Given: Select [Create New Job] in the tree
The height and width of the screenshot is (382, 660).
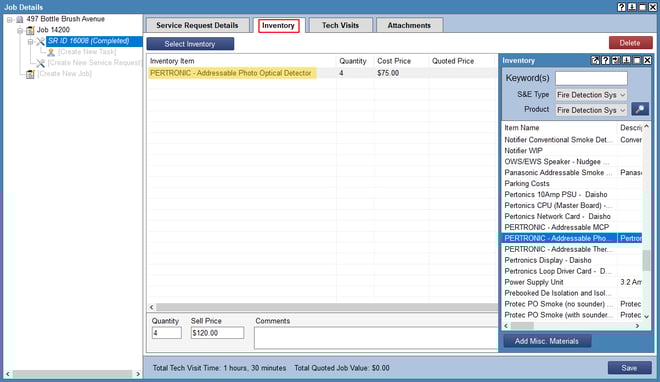Looking at the screenshot, I should pyautogui.click(x=64, y=74).
